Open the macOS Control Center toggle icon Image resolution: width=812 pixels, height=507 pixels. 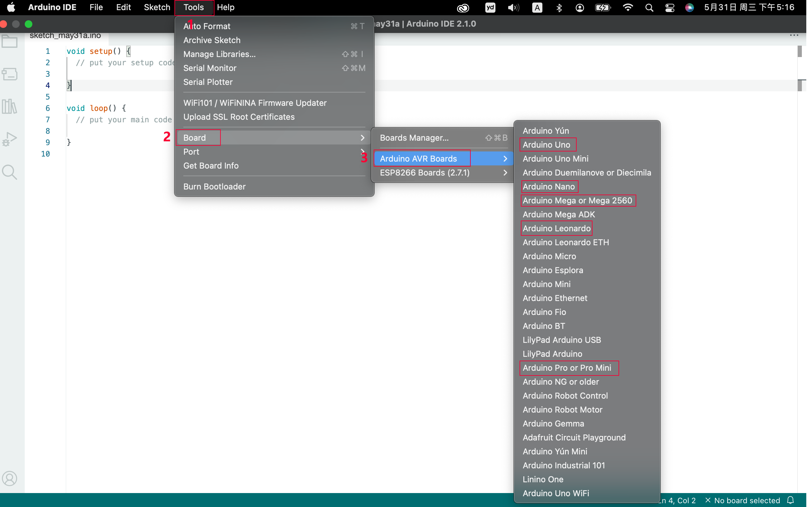pyautogui.click(x=670, y=7)
